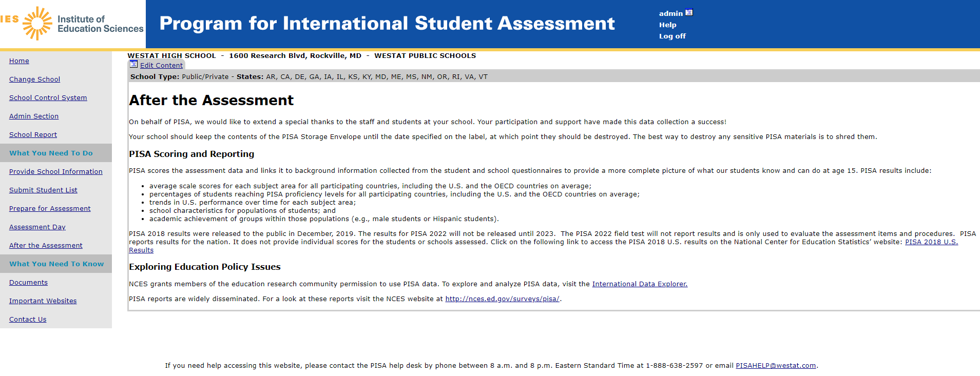Open the Documents page
Image resolution: width=980 pixels, height=376 pixels.
(28, 282)
